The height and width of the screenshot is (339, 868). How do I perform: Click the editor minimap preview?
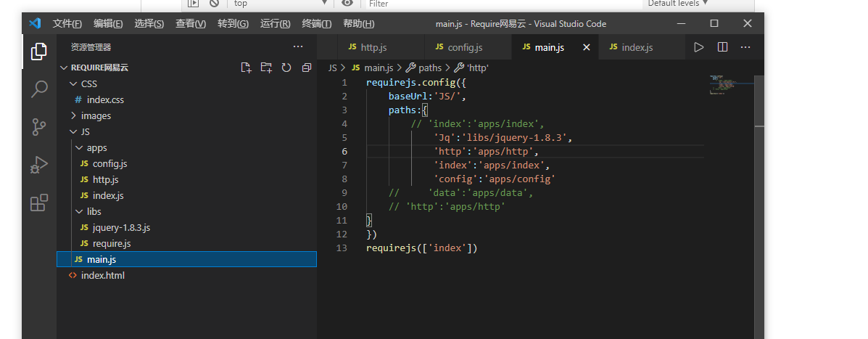[731, 84]
